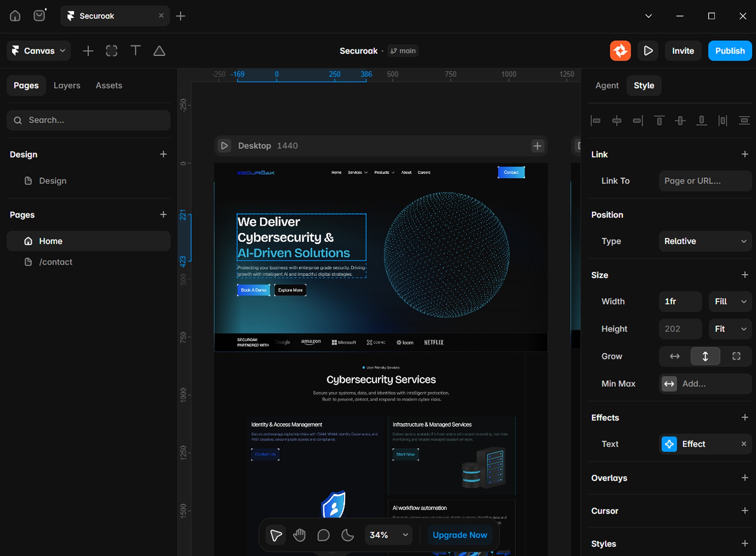Toggle Grow vertically option
Viewport: 756px width, 556px height.
(x=706, y=356)
